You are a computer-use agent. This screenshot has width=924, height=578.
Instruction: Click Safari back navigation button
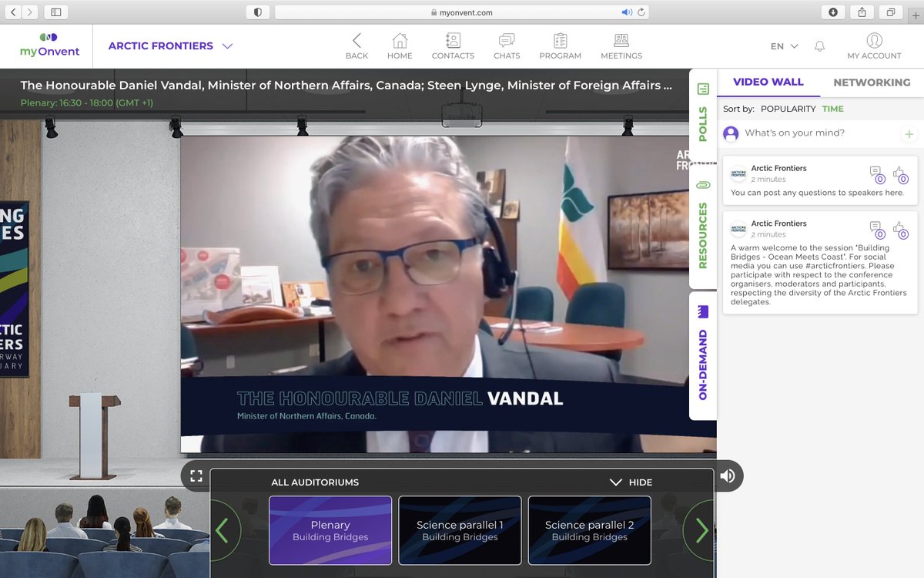tap(14, 12)
